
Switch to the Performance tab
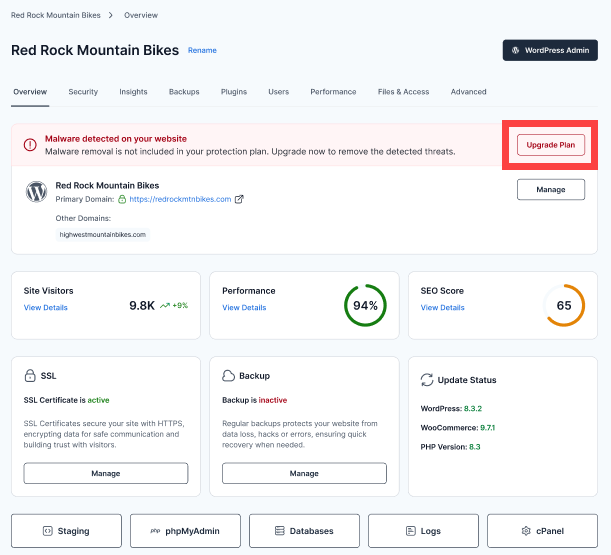click(333, 92)
